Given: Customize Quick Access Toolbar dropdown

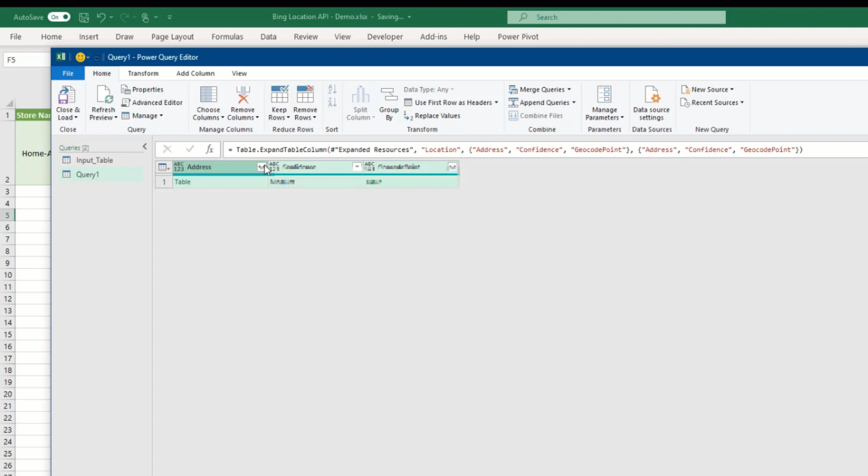Looking at the screenshot, I should [170, 17].
